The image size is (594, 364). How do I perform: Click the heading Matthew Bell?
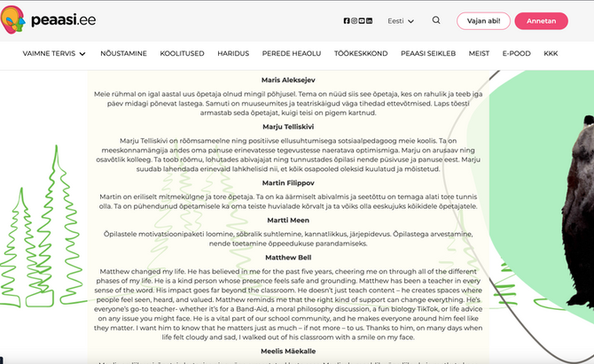point(288,258)
